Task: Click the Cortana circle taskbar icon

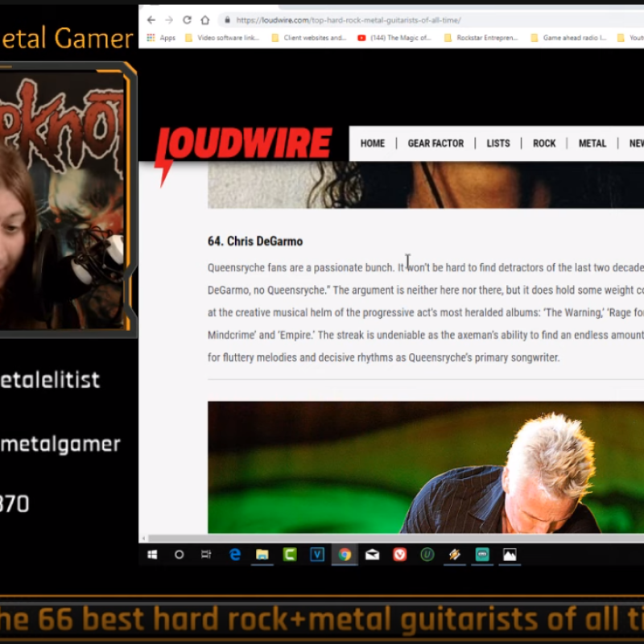Action: pos(179,555)
